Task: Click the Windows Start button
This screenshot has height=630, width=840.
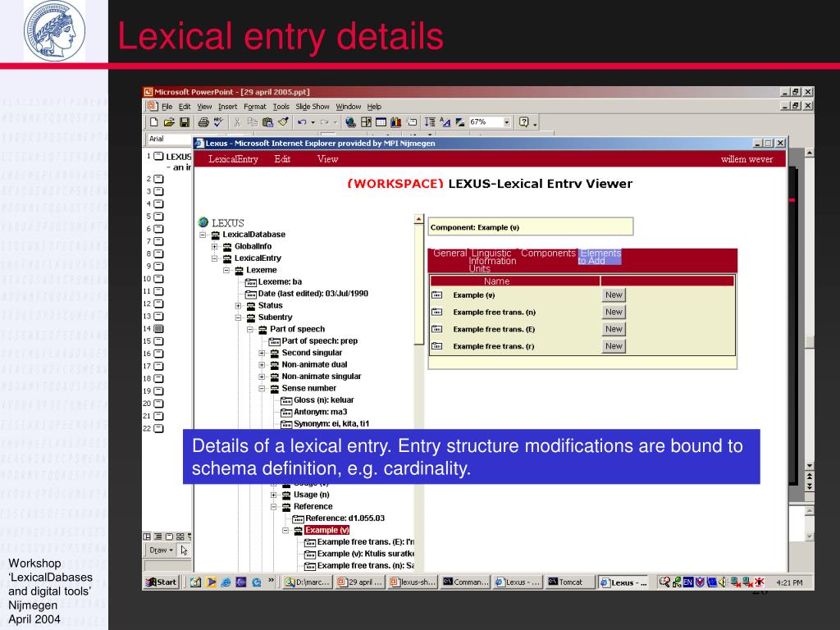Action: click(162, 582)
